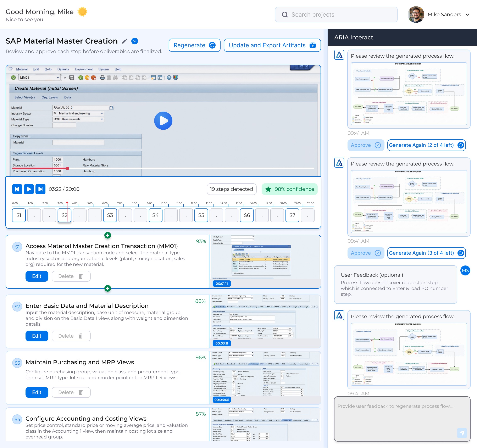Play the video with the center play button
Viewport: 477px width, 448px height.
[x=163, y=121]
